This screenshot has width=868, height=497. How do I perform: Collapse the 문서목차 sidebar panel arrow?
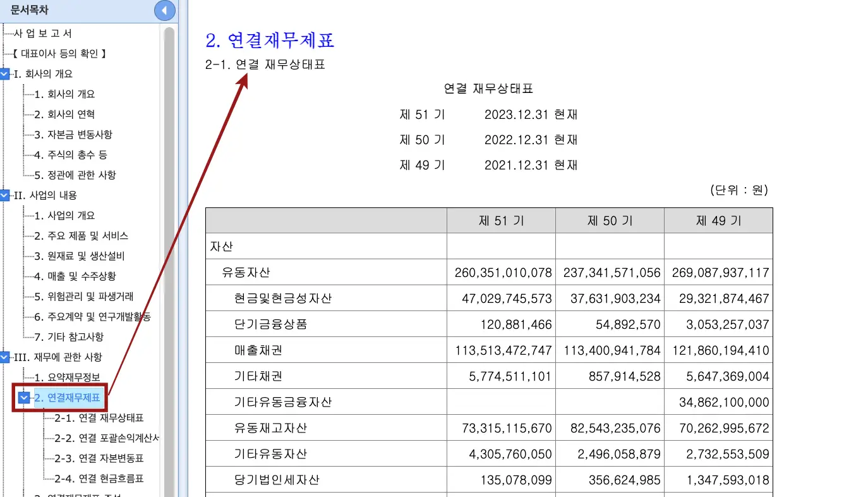point(165,10)
